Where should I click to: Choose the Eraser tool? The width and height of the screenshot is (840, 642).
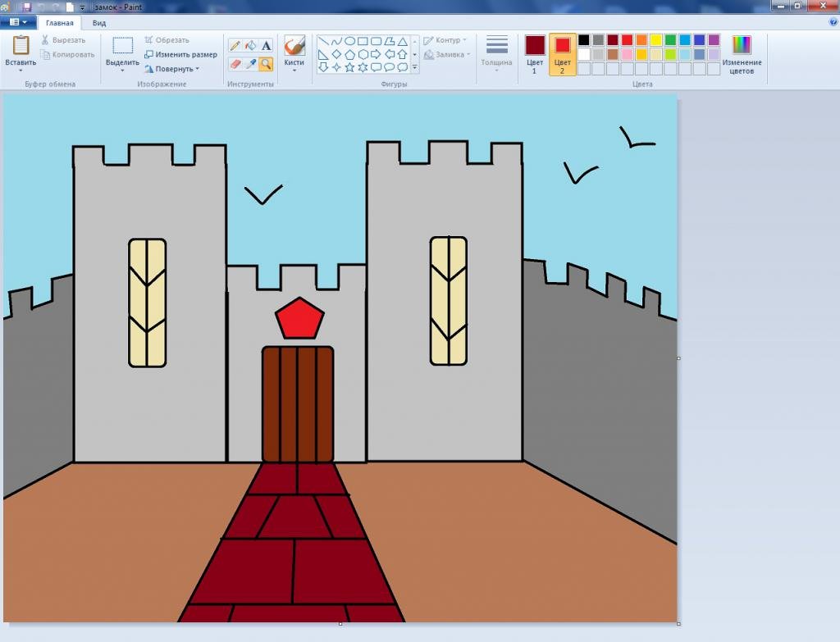coord(235,63)
